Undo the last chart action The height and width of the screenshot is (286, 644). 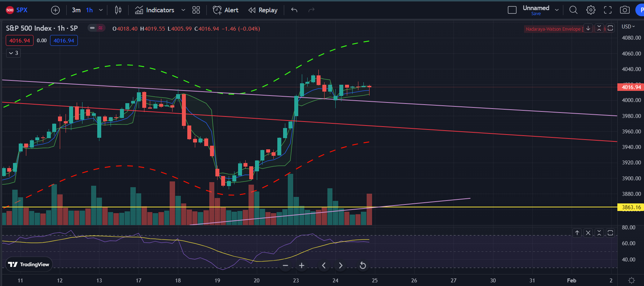294,10
